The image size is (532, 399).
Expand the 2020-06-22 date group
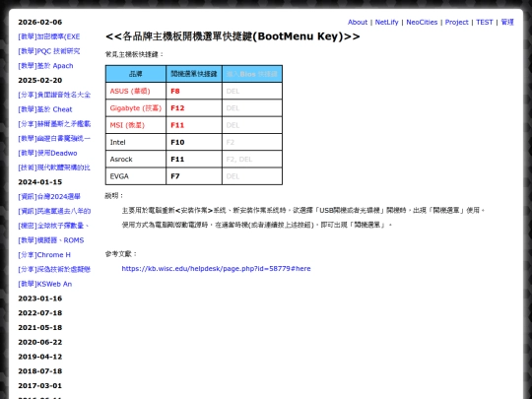click(40, 342)
